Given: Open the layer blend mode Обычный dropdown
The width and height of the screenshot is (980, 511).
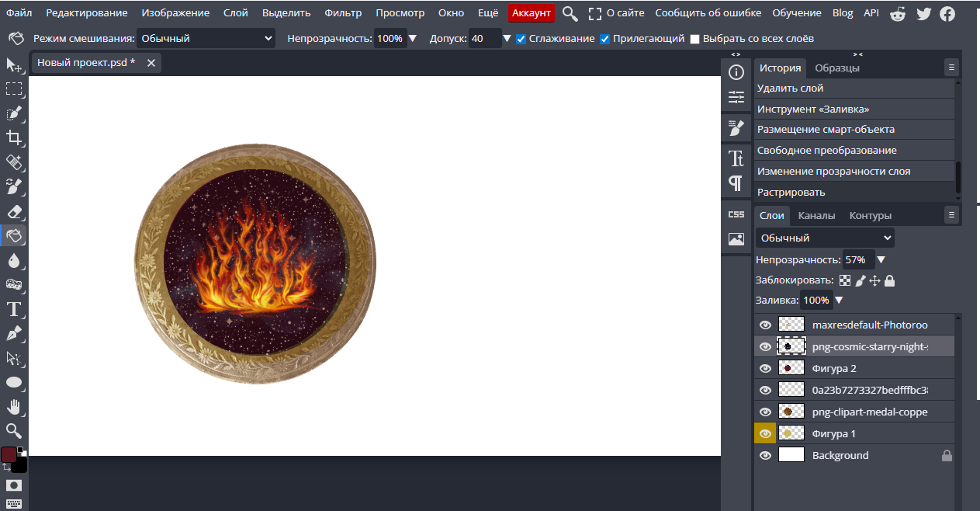Looking at the screenshot, I should click(x=825, y=238).
